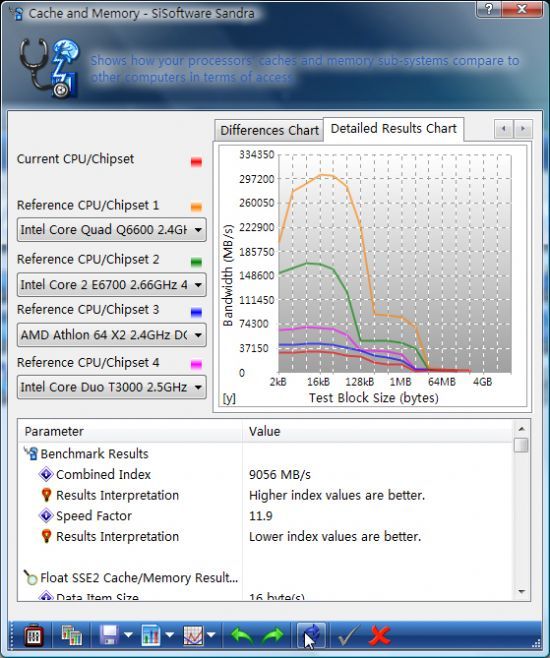Select the Combined Index row
This screenshot has height=658, width=550.
point(266,474)
